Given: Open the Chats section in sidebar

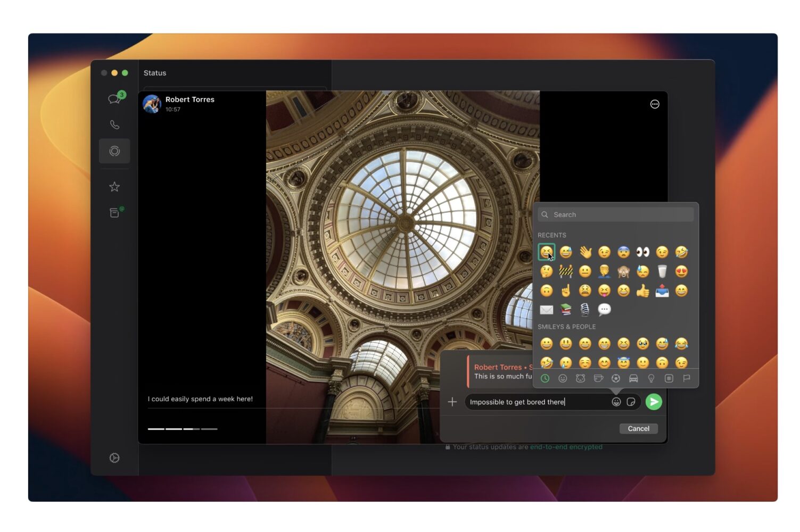Looking at the screenshot, I should click(114, 99).
